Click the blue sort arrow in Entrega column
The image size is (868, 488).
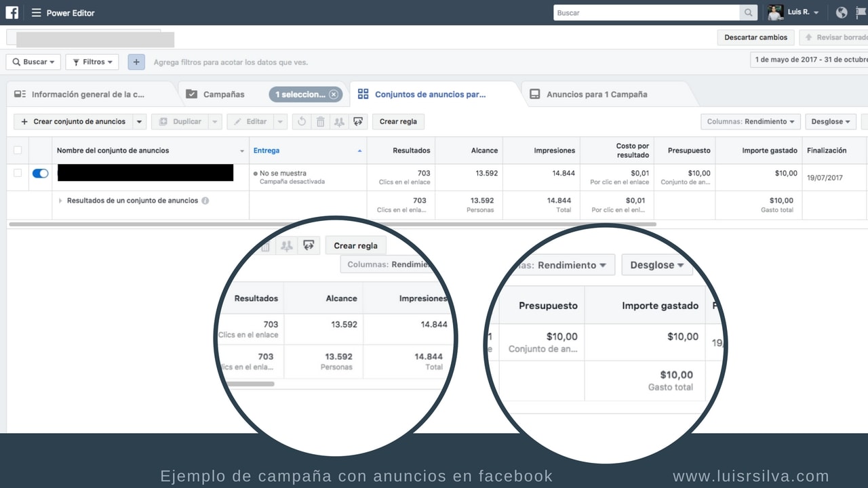pyautogui.click(x=359, y=150)
